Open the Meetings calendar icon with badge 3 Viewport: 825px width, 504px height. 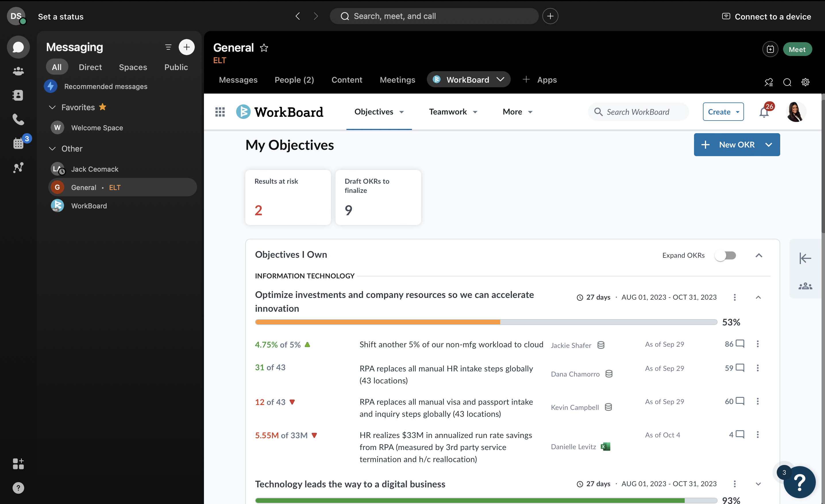tap(19, 143)
